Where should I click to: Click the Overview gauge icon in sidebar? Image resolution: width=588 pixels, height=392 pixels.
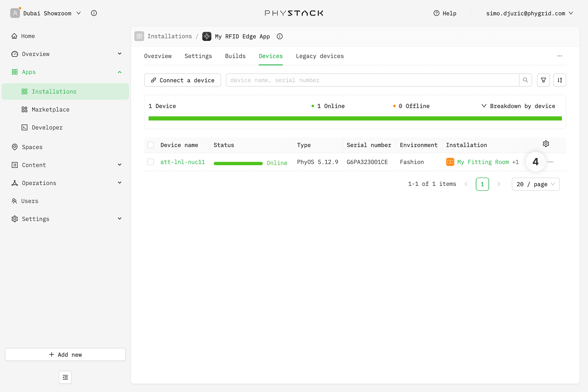tap(15, 54)
